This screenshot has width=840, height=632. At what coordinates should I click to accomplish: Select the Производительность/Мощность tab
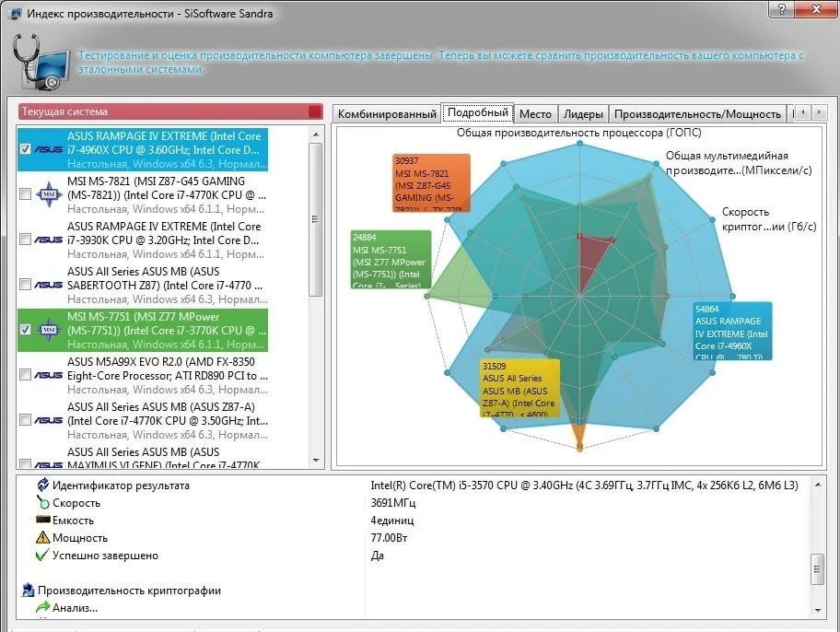pos(697,113)
